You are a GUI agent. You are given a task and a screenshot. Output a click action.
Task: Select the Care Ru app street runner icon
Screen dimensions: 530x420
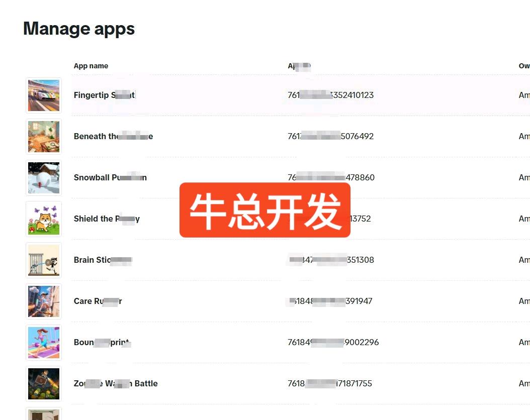pos(44,301)
